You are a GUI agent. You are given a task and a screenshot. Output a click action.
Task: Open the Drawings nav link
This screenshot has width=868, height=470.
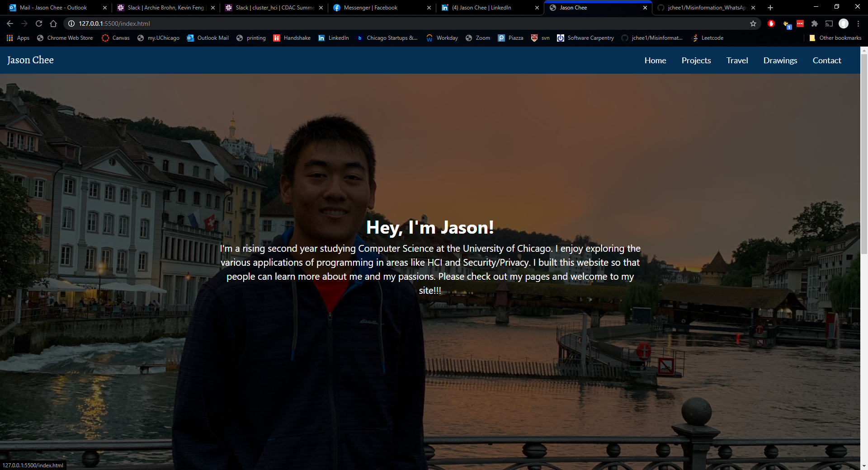coord(780,61)
